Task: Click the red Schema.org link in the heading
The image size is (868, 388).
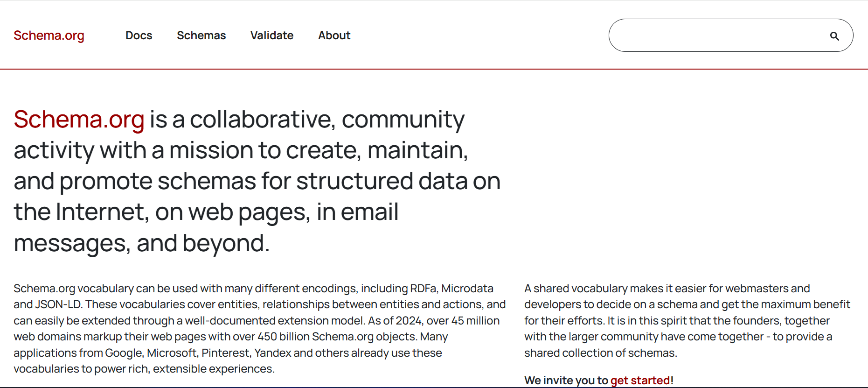Action: (79, 120)
